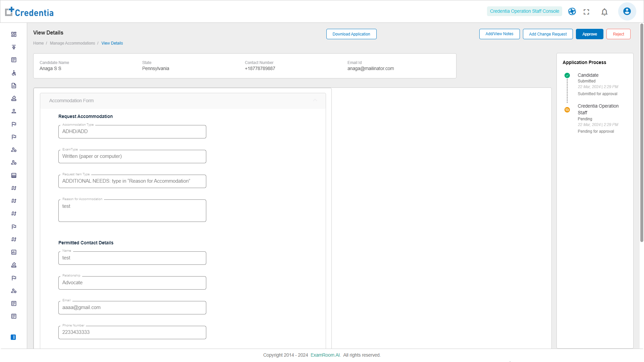Open the Accommodation Type ADHD/ADD field

point(132,132)
